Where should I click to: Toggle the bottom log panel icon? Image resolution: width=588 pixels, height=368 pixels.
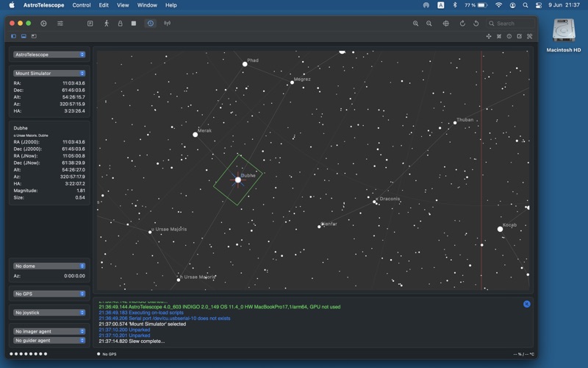[24, 36]
